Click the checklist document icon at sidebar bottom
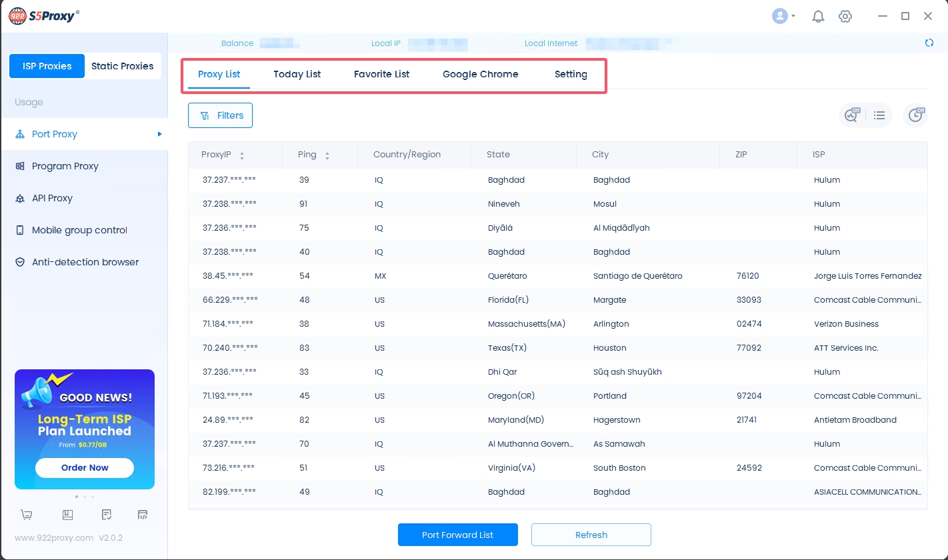The image size is (948, 560). point(106,515)
